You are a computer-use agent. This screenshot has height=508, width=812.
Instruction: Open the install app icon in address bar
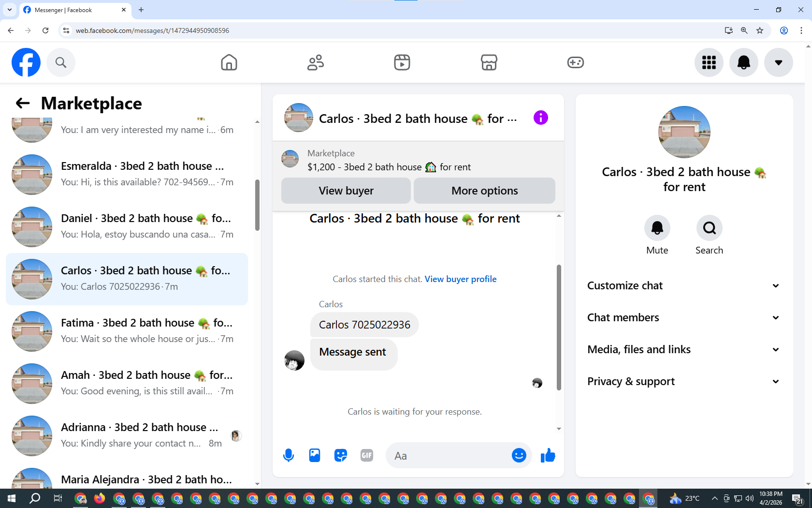(x=729, y=30)
